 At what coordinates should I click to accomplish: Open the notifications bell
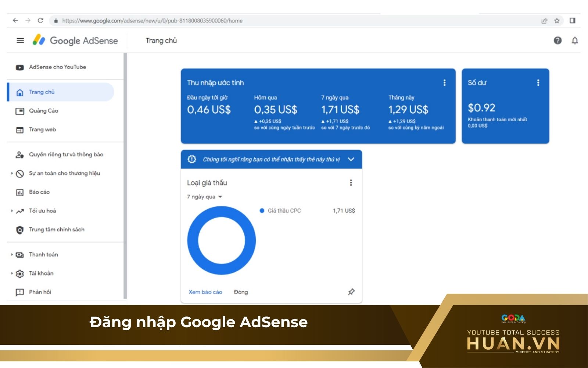(575, 40)
